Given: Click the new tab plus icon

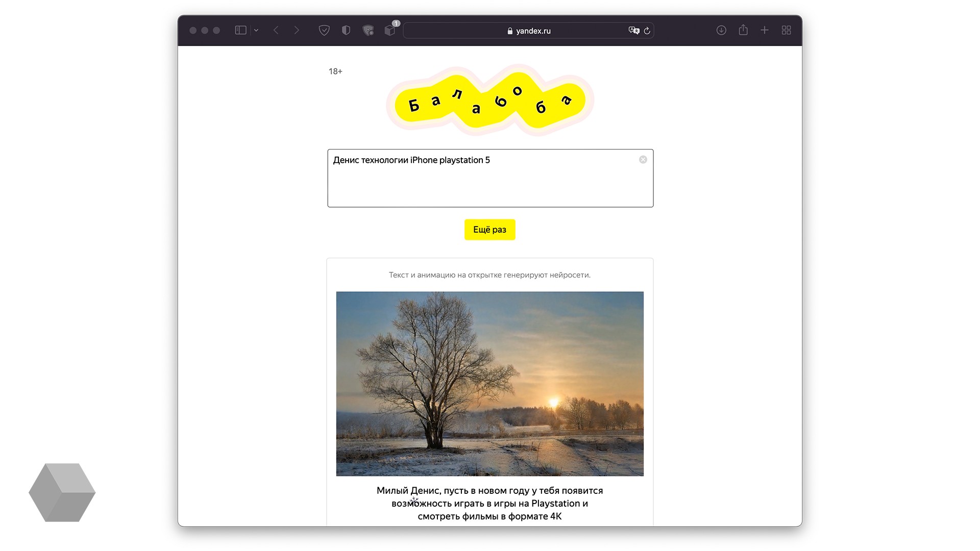Looking at the screenshot, I should [765, 30].
